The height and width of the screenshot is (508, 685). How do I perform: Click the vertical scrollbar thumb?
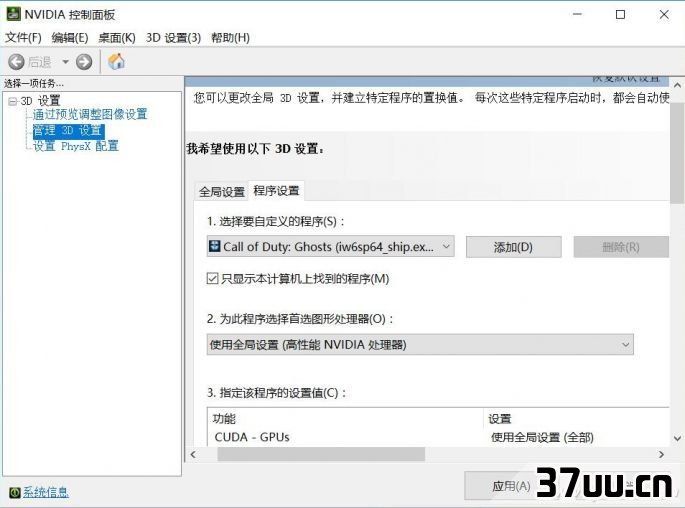tap(677, 153)
